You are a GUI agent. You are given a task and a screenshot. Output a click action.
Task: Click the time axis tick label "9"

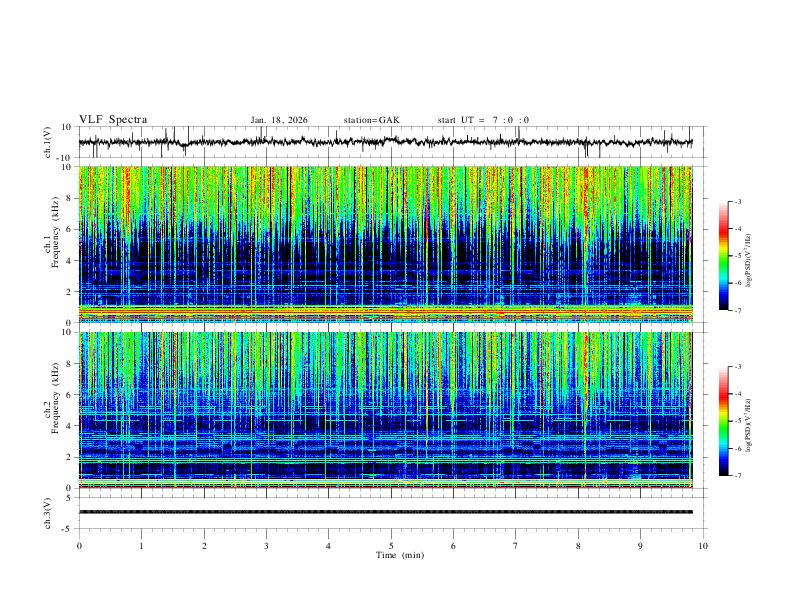click(640, 546)
